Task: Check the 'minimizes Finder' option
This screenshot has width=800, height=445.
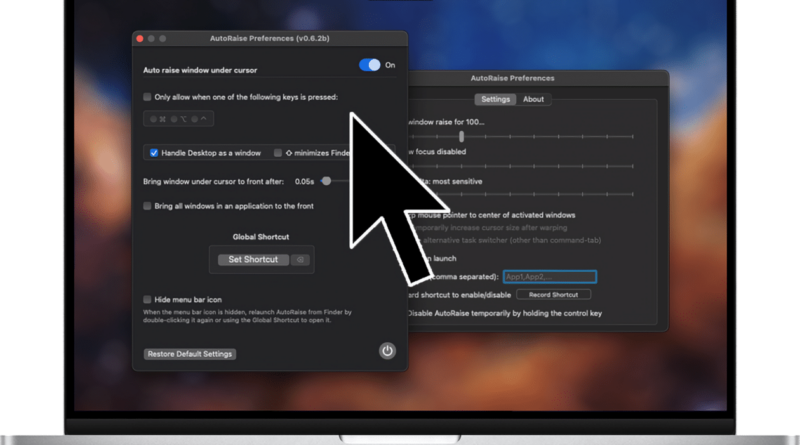Action: 278,153
